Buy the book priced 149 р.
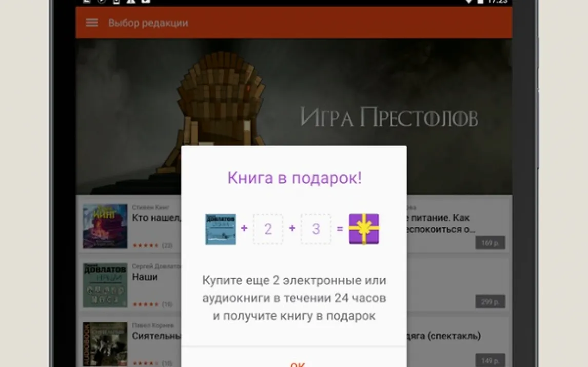 [x=489, y=360]
